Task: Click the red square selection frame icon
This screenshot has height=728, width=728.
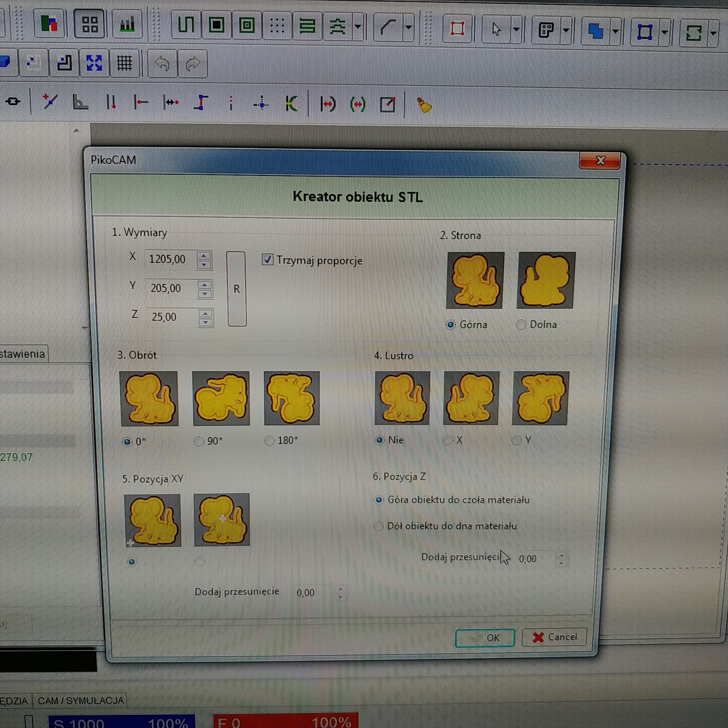Action: tap(458, 29)
